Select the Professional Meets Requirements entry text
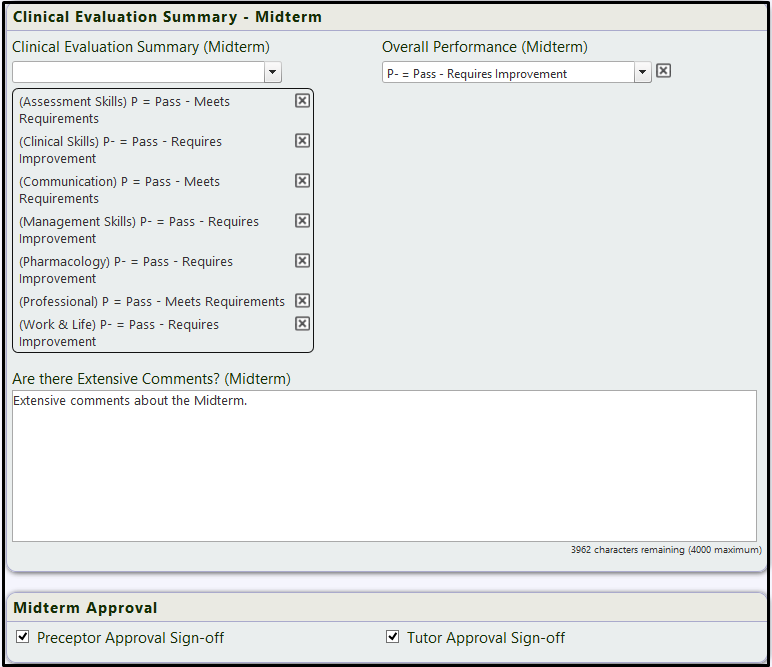This screenshot has width=772, height=667. pyautogui.click(x=152, y=301)
